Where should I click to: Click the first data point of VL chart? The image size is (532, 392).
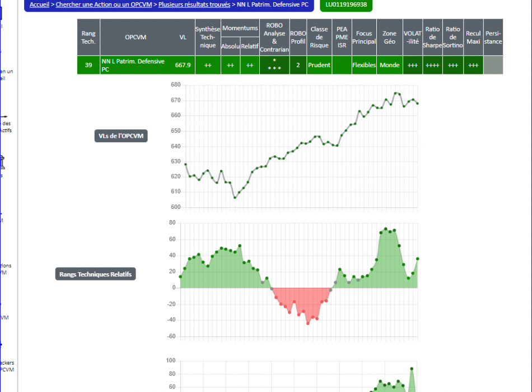coord(185,164)
